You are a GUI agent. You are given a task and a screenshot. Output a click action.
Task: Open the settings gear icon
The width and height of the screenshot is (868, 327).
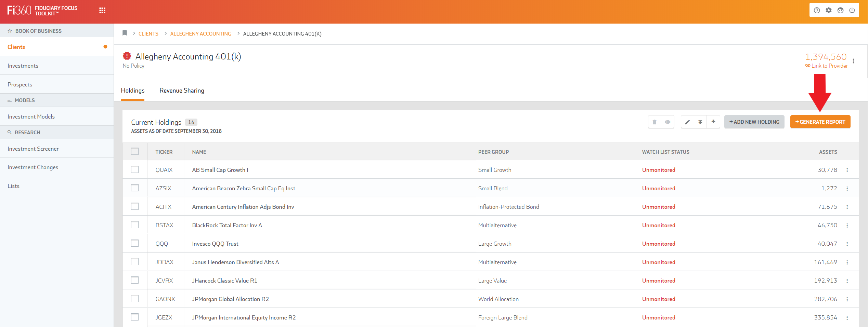(x=828, y=10)
